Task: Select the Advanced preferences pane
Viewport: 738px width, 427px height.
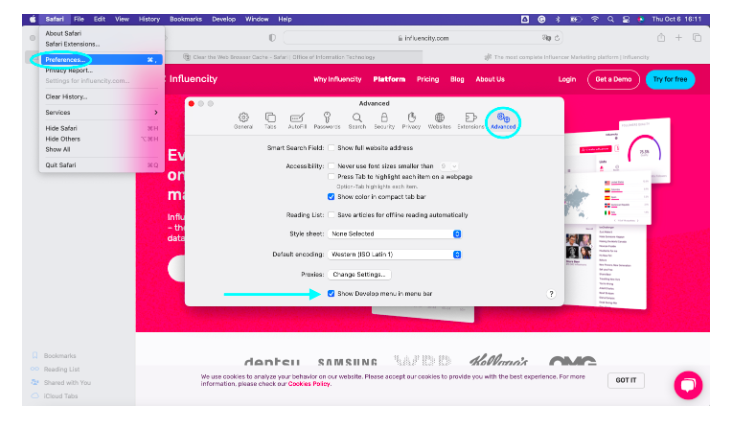Action: coord(503,121)
